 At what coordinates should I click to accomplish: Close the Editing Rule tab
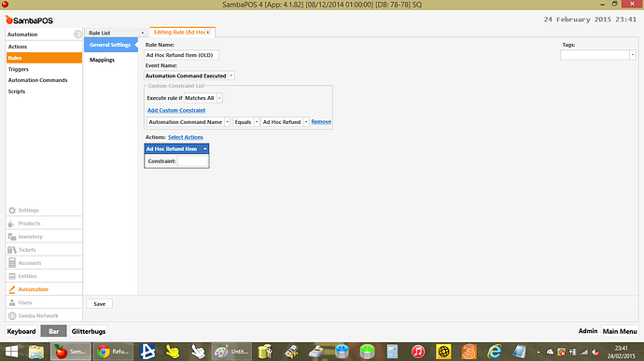[208, 32]
